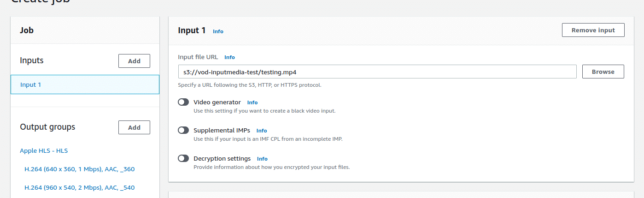The height and width of the screenshot is (198, 644).
Task: Click the Remove input button
Action: pos(593,30)
